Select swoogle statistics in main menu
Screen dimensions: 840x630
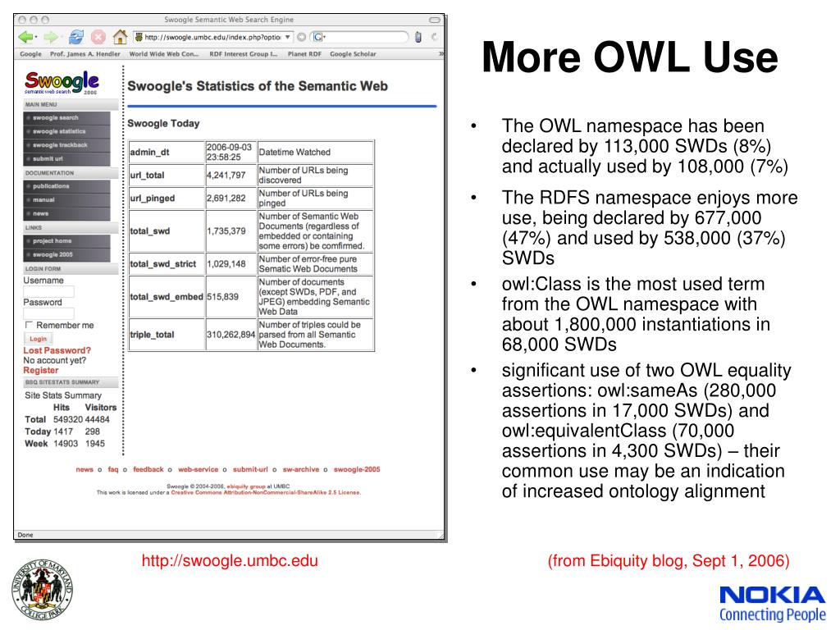point(67,131)
